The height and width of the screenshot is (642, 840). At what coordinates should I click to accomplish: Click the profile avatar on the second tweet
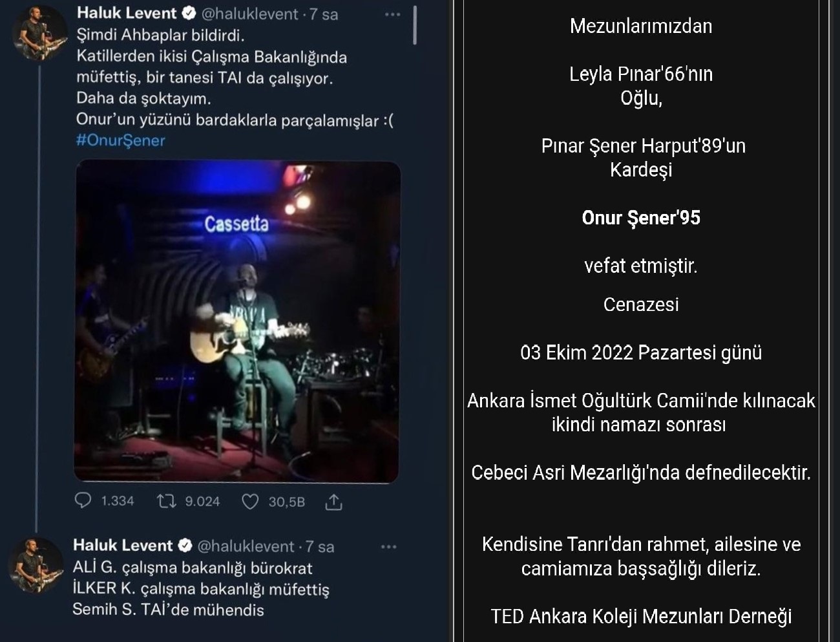(36, 565)
